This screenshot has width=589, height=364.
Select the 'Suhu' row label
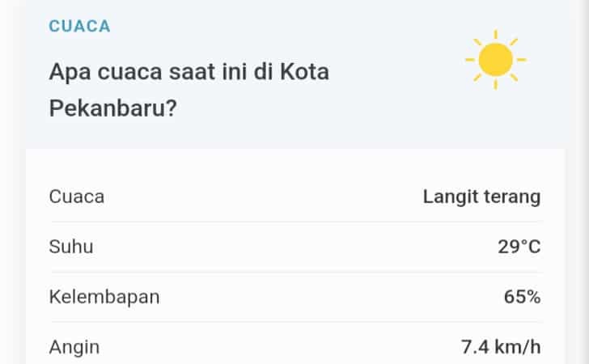pos(71,247)
